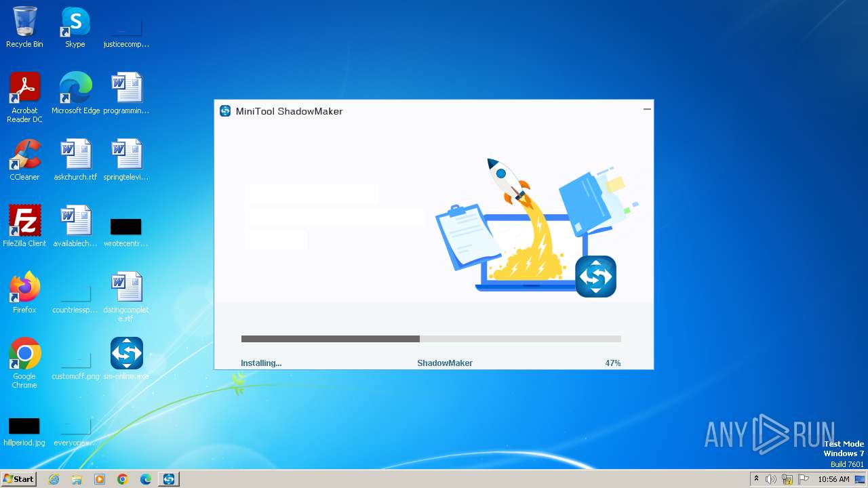Open Microsoft Edge desktop shortcut

75,93
